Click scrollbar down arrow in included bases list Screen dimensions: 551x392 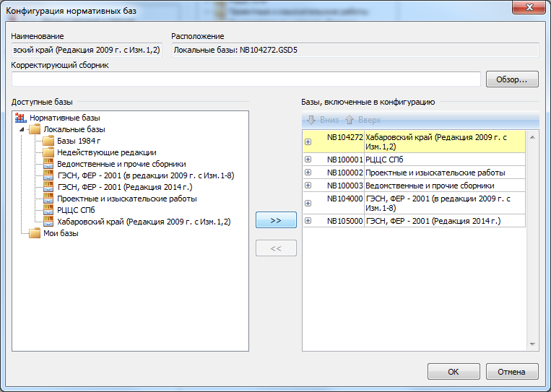click(x=533, y=344)
